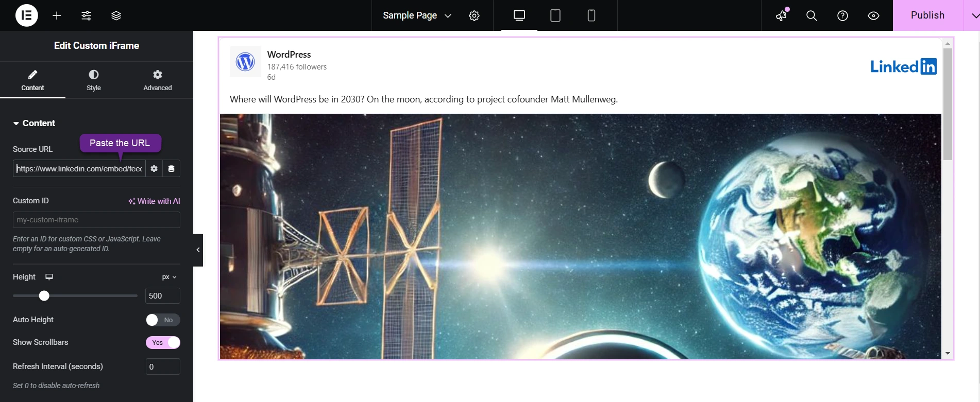Open the Structure layers icon
Screen dimensions: 980x402
[116, 15]
